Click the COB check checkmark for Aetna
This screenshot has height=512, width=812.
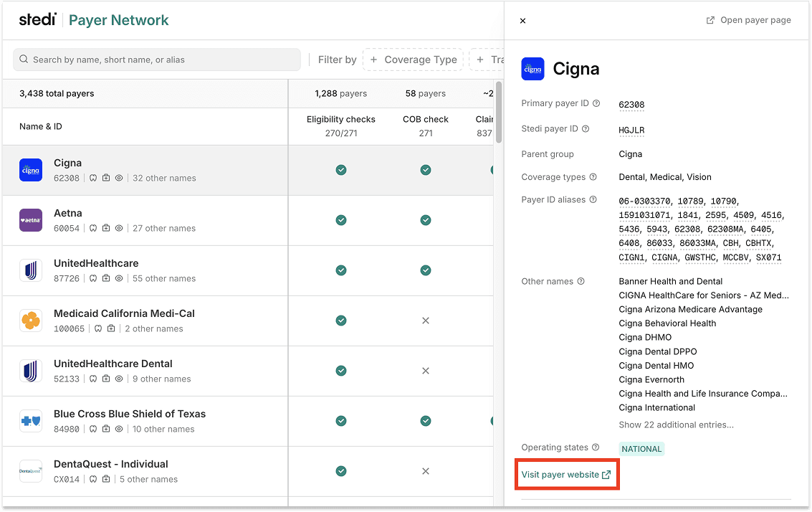coord(426,220)
